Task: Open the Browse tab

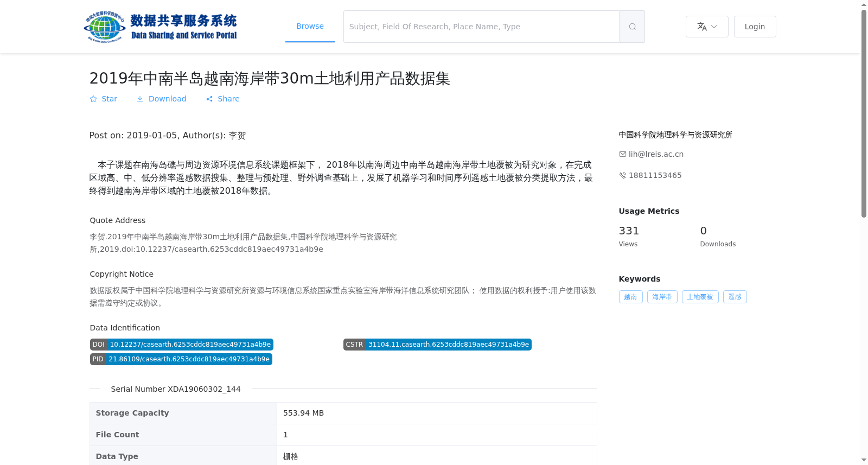Action: click(310, 26)
